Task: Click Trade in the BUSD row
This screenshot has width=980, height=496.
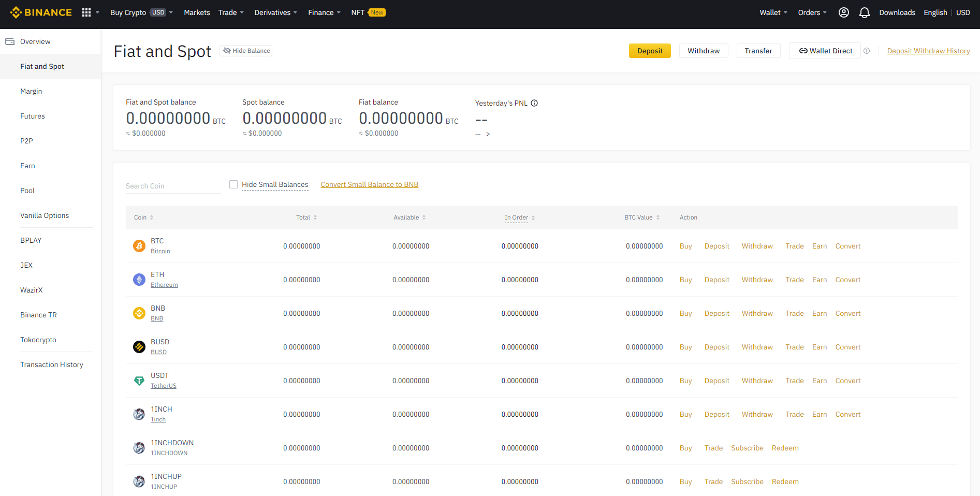Action: pyautogui.click(x=794, y=347)
